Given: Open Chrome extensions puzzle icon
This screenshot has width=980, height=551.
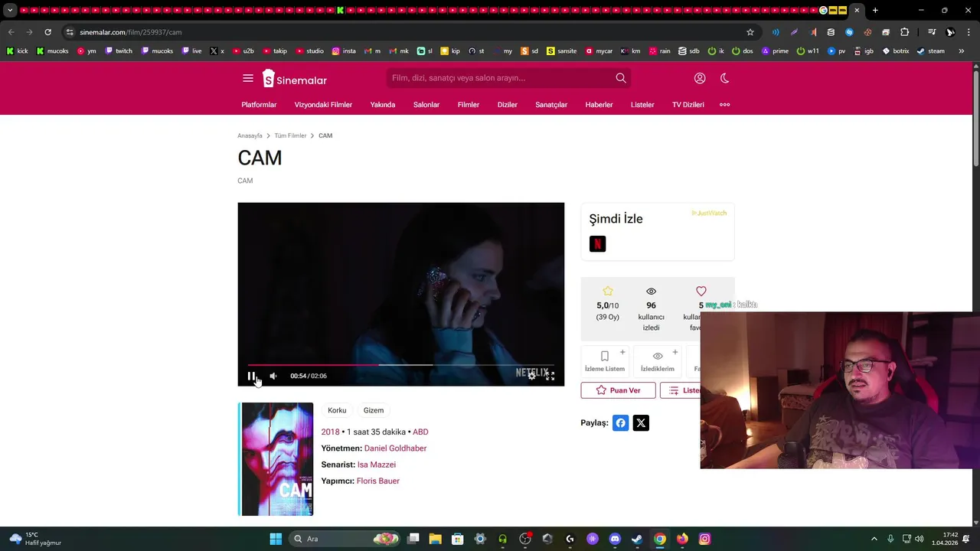Looking at the screenshot, I should [x=905, y=32].
